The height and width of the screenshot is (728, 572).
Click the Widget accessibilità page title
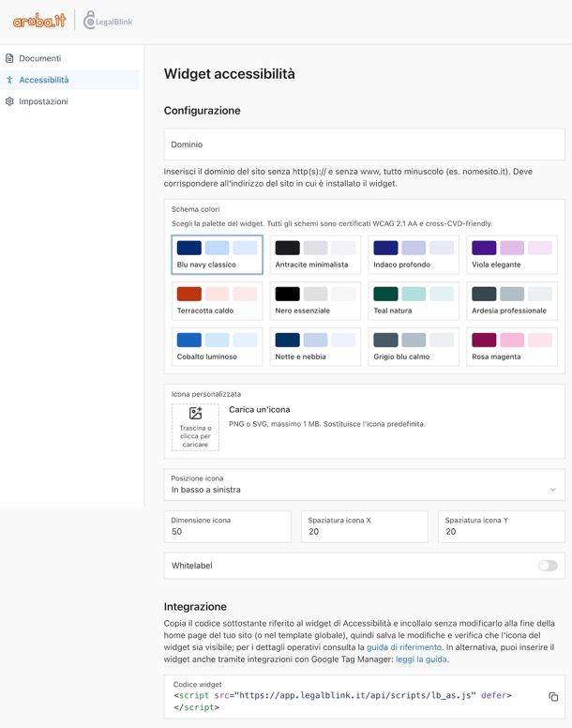click(x=229, y=74)
